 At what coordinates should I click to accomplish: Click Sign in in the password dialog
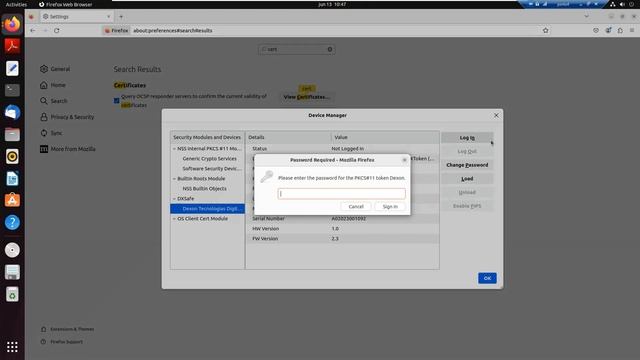[390, 207]
